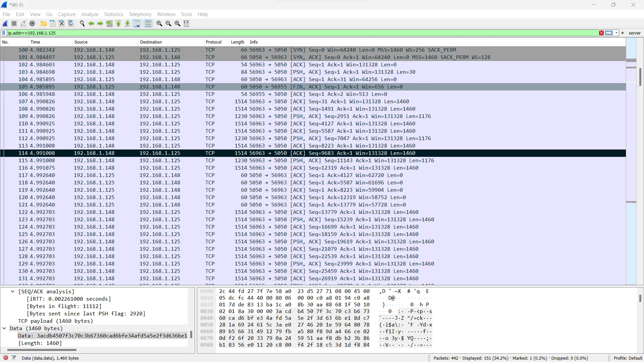Viewport: 644px width, 362px height.
Task: Open the Statistics menu
Action: (x=113, y=14)
